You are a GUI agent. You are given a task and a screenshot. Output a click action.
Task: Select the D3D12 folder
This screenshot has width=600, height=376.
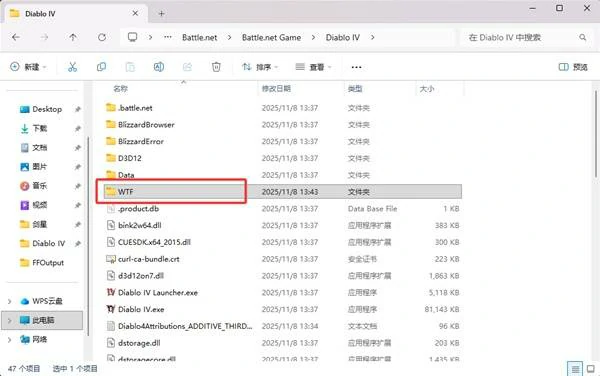283,158
